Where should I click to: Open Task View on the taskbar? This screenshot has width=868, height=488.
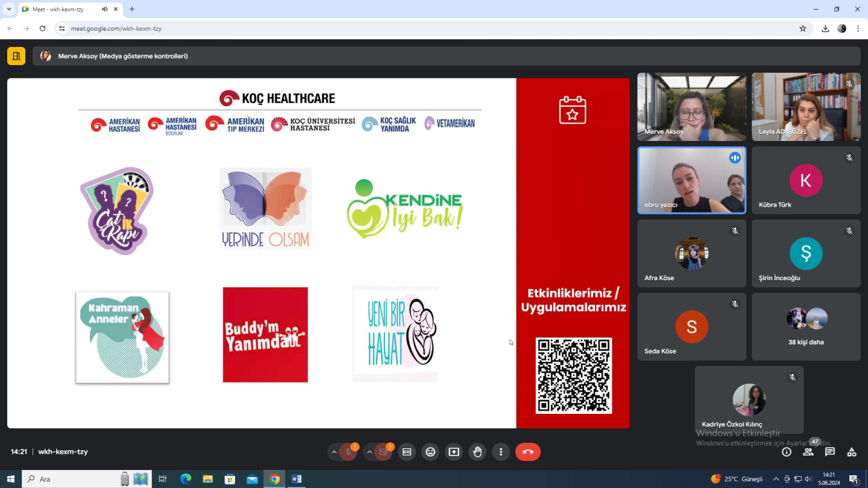click(163, 479)
